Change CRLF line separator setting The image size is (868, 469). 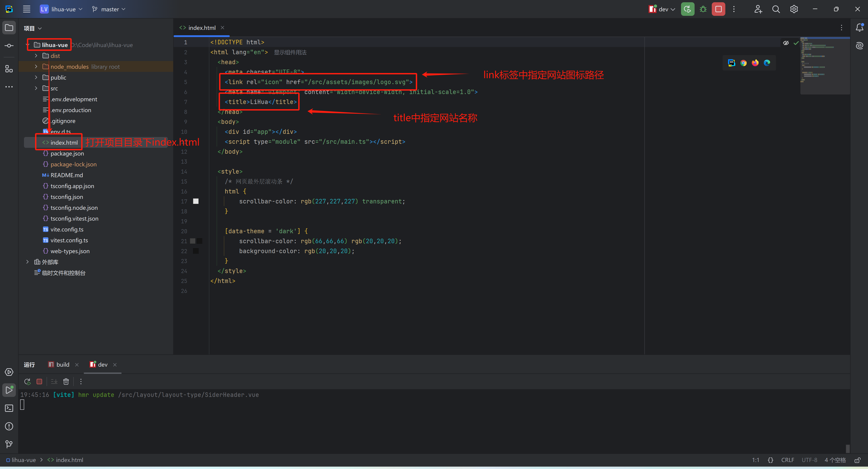pyautogui.click(x=788, y=460)
